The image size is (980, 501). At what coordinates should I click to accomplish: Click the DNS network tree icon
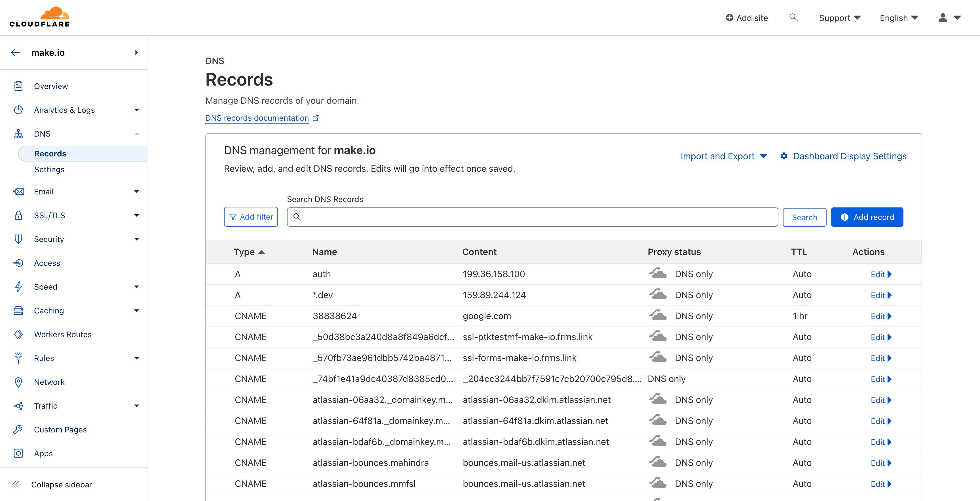coord(18,134)
